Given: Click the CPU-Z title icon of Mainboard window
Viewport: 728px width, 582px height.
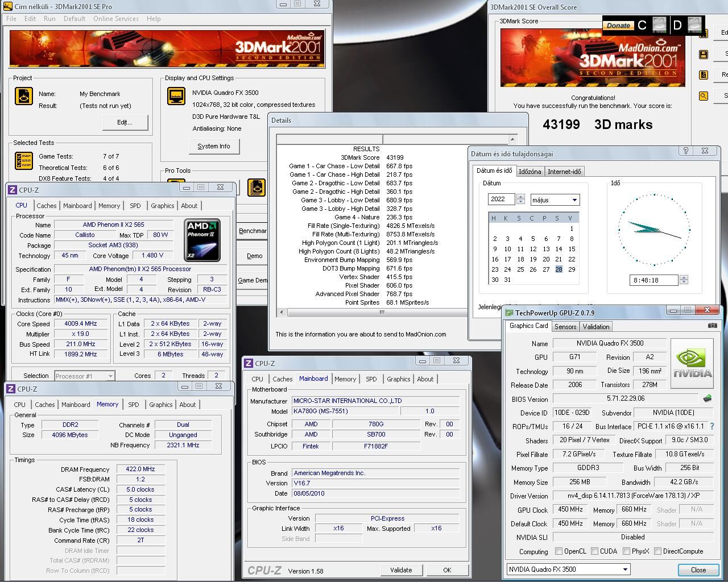Looking at the screenshot, I should [248, 363].
